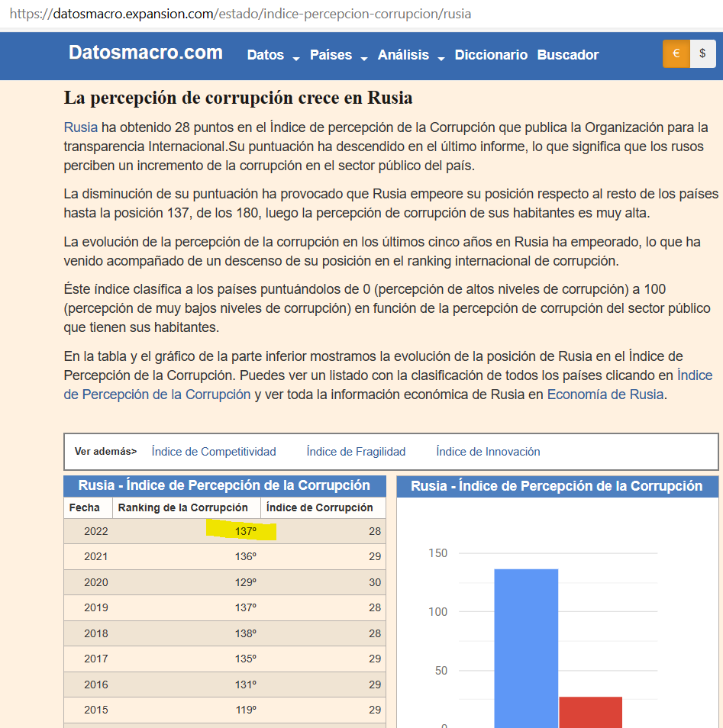Image resolution: width=723 pixels, height=728 pixels.
Task: Select the index value 30 in the 2020 row
Action: point(375,582)
